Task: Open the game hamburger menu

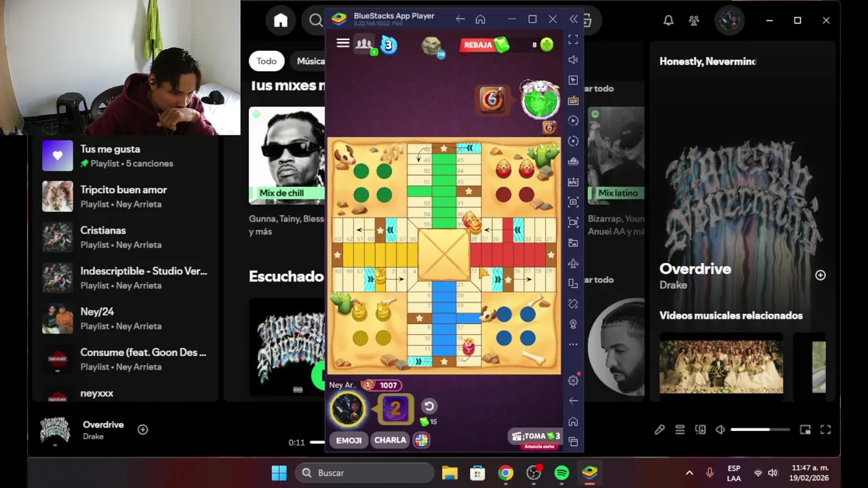Action: [342, 43]
